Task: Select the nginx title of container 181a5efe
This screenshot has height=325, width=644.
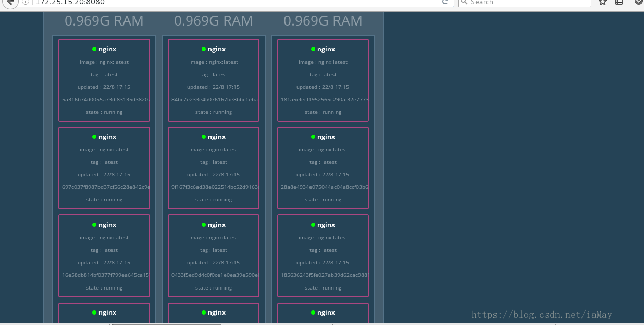Action: pos(326,49)
